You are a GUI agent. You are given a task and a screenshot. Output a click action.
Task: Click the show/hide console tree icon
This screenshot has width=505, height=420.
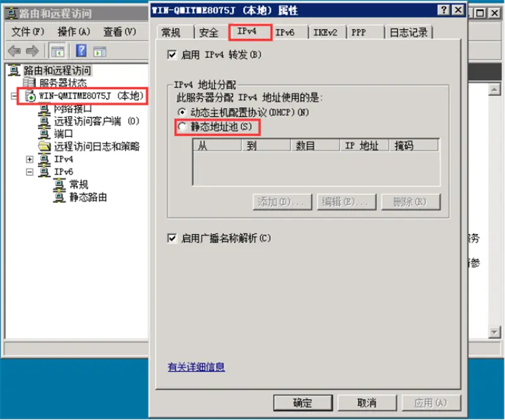click(x=57, y=51)
